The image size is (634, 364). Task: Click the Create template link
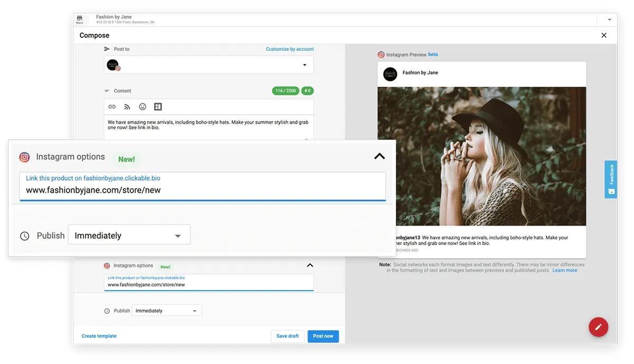point(99,336)
